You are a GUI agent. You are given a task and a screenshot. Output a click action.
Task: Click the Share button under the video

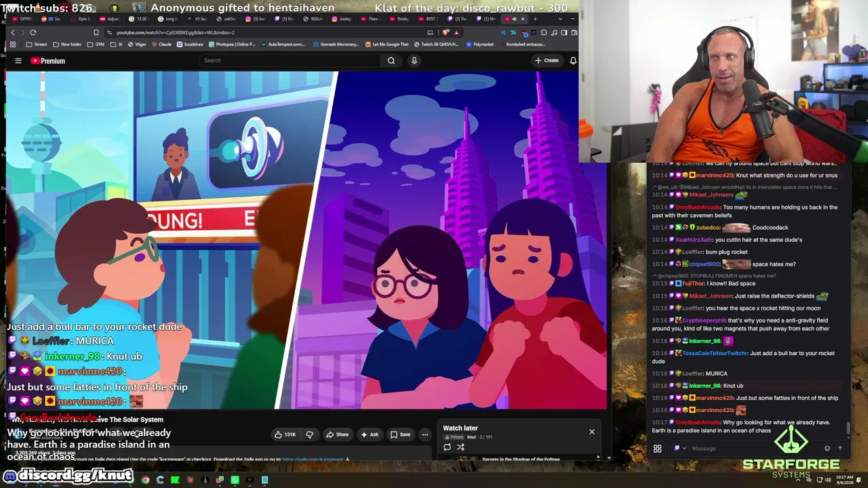pos(337,434)
